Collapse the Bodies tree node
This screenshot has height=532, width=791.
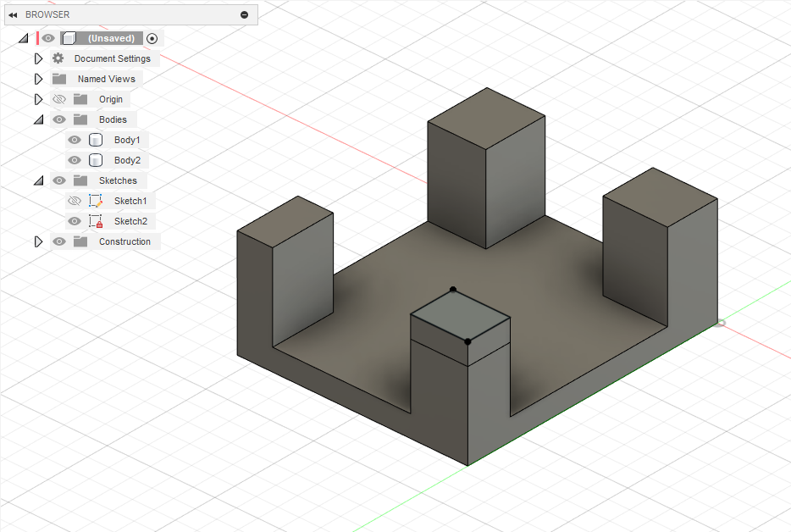point(38,119)
